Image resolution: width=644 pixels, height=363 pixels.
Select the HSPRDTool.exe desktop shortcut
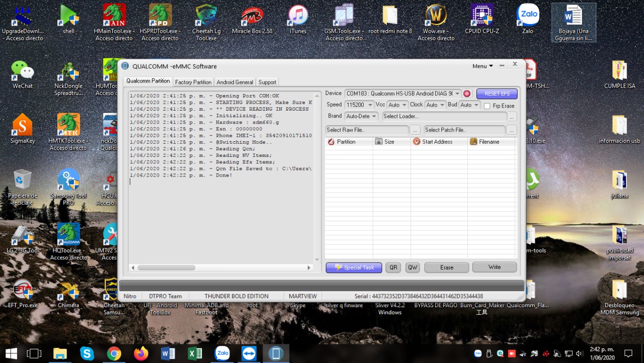tap(159, 23)
